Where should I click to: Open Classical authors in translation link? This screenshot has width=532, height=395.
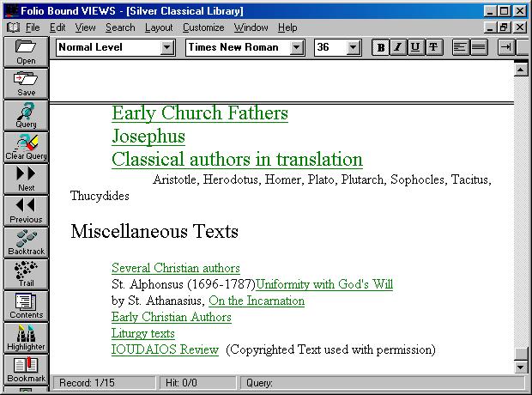point(237,160)
